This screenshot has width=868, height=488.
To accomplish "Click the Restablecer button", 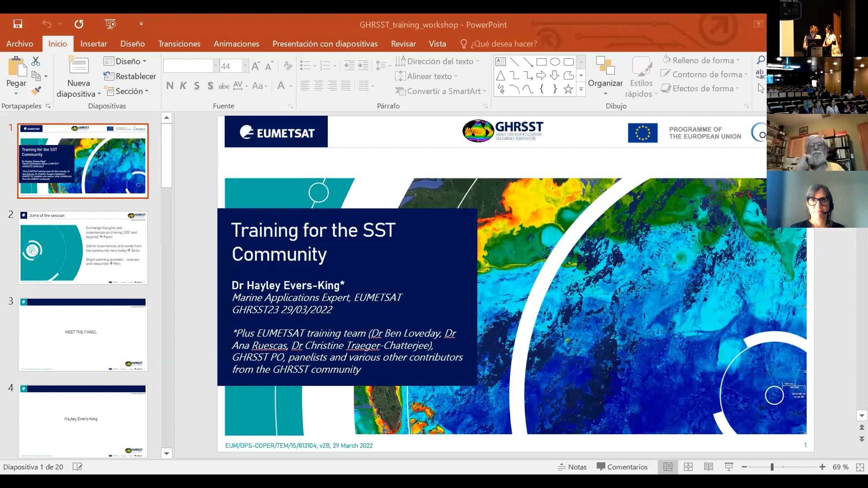I will [x=130, y=76].
